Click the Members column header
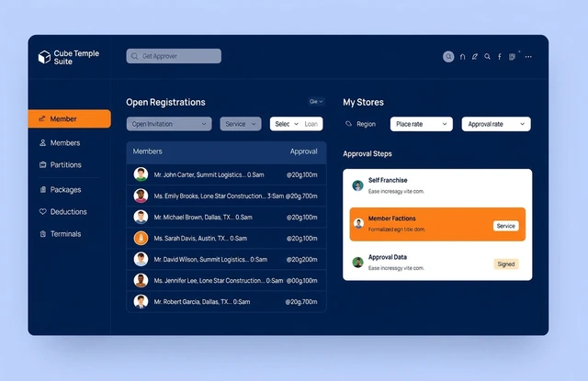This screenshot has height=381, width=588. (x=147, y=151)
